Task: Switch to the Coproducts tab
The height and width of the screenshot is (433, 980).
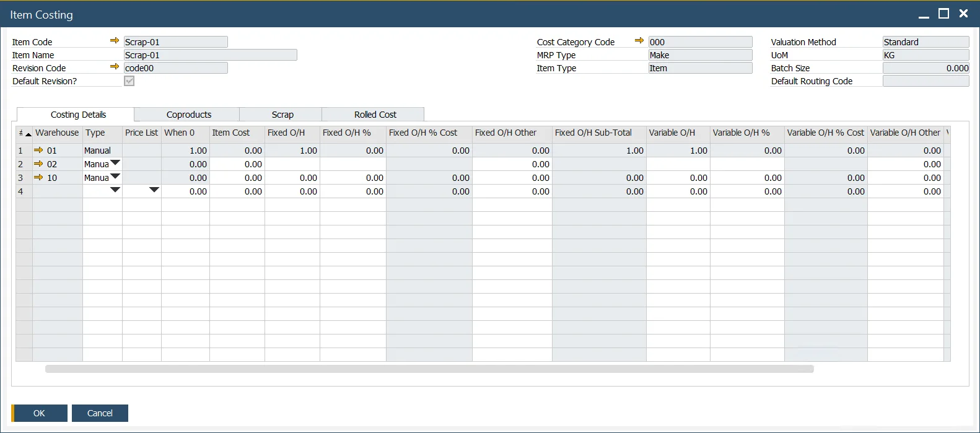Action: 188,115
